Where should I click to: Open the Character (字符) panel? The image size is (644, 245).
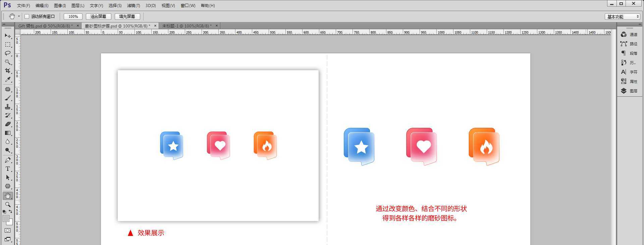tap(629, 72)
